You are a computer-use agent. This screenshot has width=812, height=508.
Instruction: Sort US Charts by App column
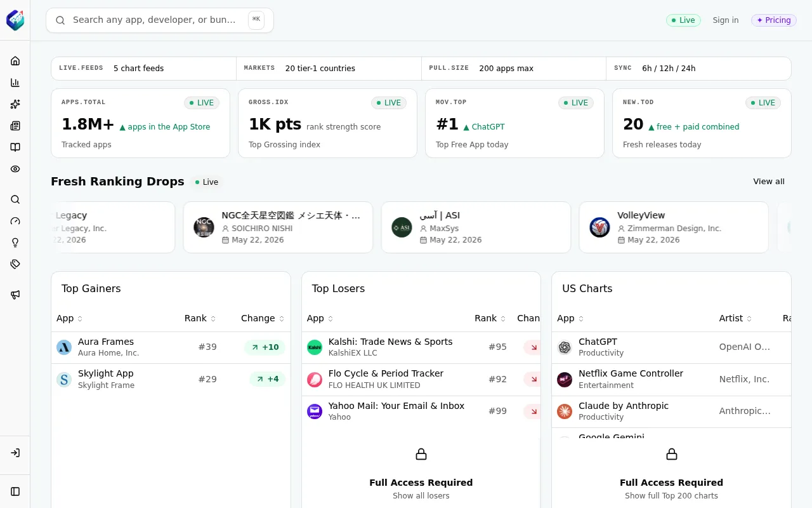tap(570, 318)
